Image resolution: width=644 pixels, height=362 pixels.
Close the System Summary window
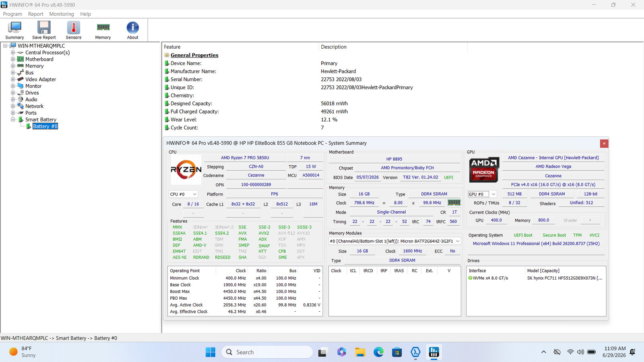604,144
